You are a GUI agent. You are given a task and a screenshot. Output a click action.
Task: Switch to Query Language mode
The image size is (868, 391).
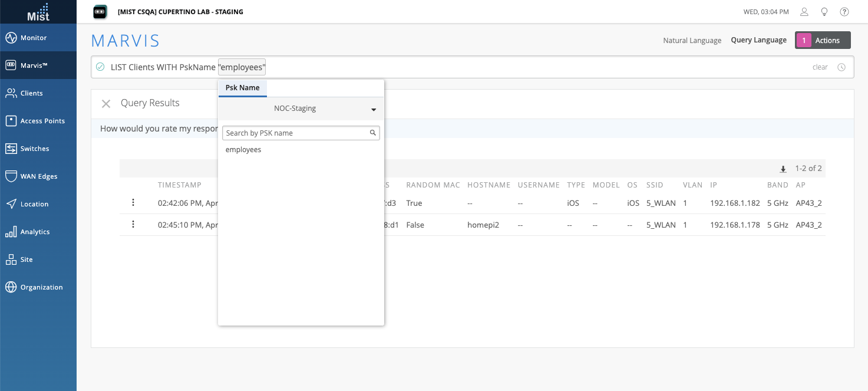tap(758, 40)
